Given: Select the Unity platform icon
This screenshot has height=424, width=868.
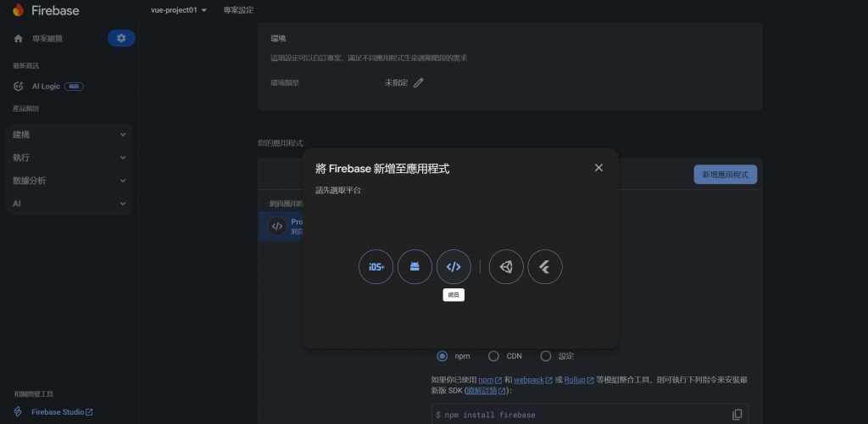Looking at the screenshot, I should click(506, 267).
